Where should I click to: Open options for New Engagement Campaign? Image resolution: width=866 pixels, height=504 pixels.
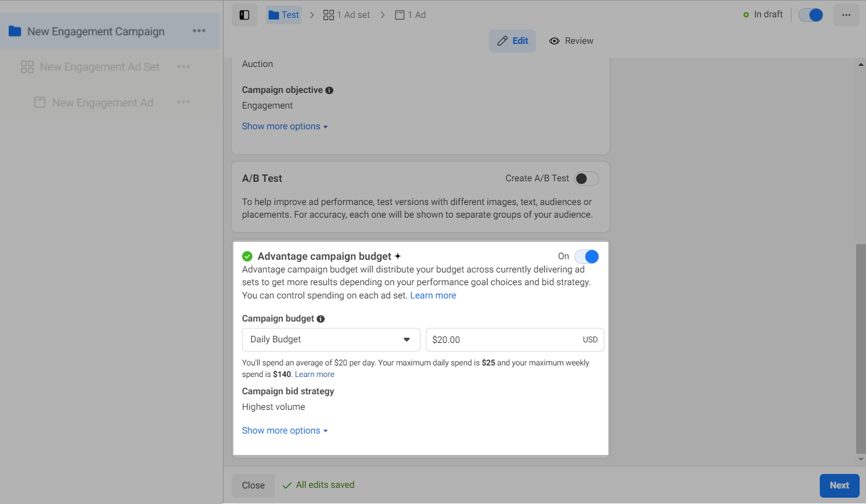pyautogui.click(x=199, y=31)
